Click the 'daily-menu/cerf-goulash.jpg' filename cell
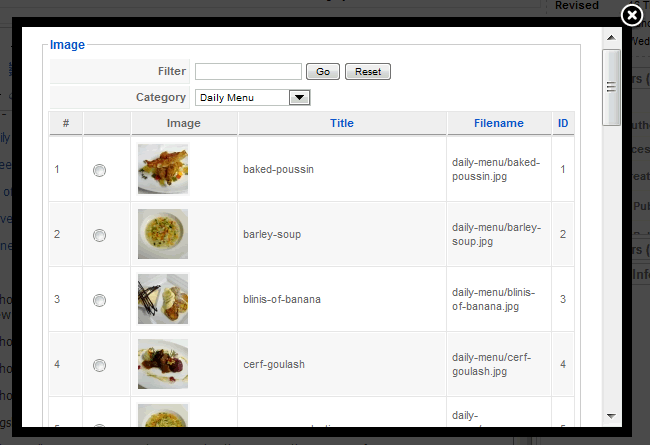Viewport: 650px width, 445px height. tap(499, 364)
